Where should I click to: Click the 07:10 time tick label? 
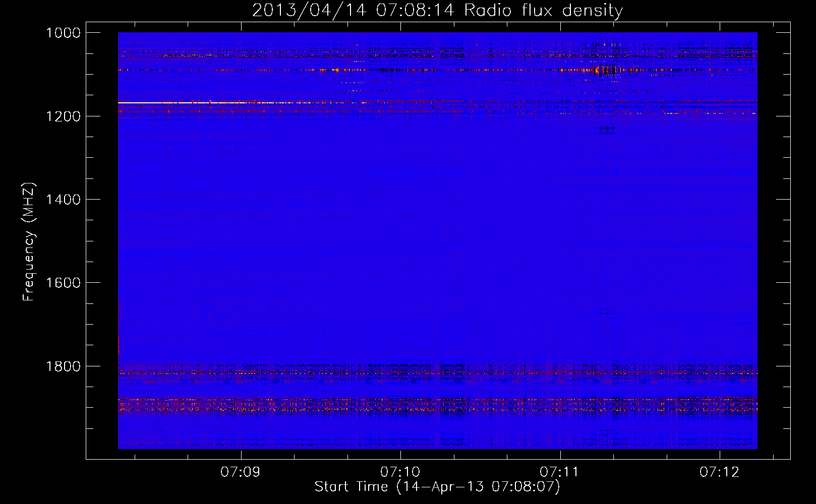pos(400,472)
